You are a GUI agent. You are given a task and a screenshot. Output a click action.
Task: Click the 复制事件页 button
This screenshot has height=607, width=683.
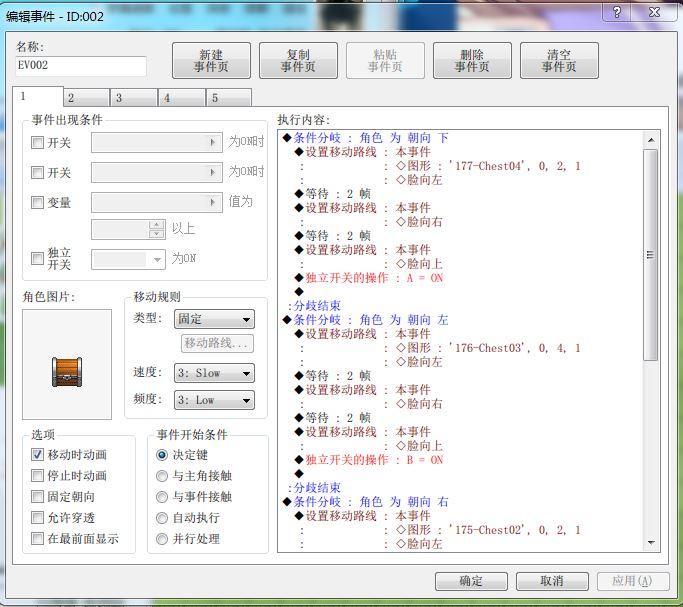(x=298, y=61)
